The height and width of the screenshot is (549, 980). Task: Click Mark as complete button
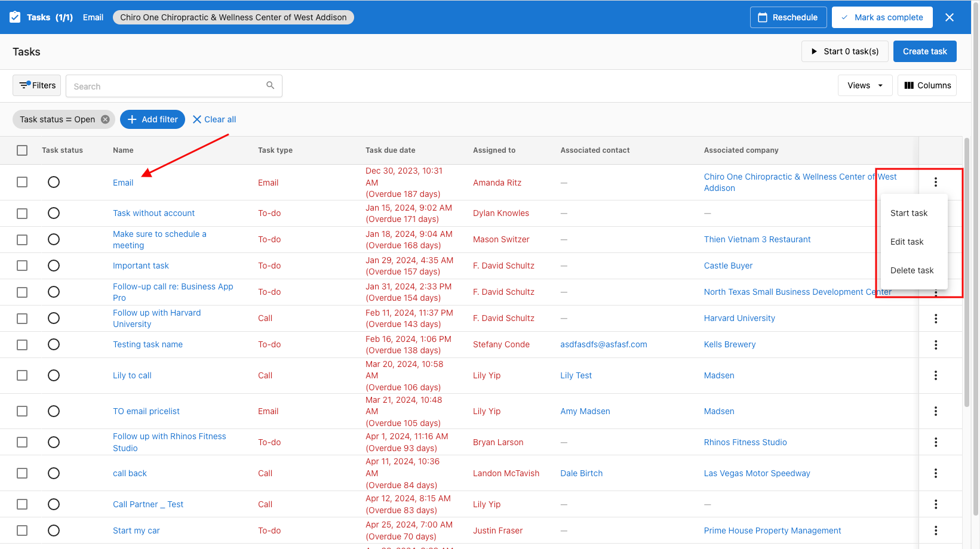(x=881, y=17)
